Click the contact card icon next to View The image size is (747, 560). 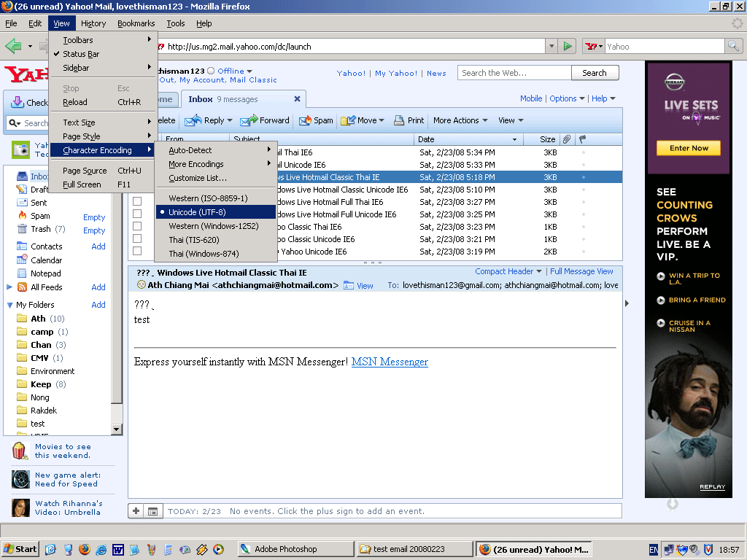349,286
